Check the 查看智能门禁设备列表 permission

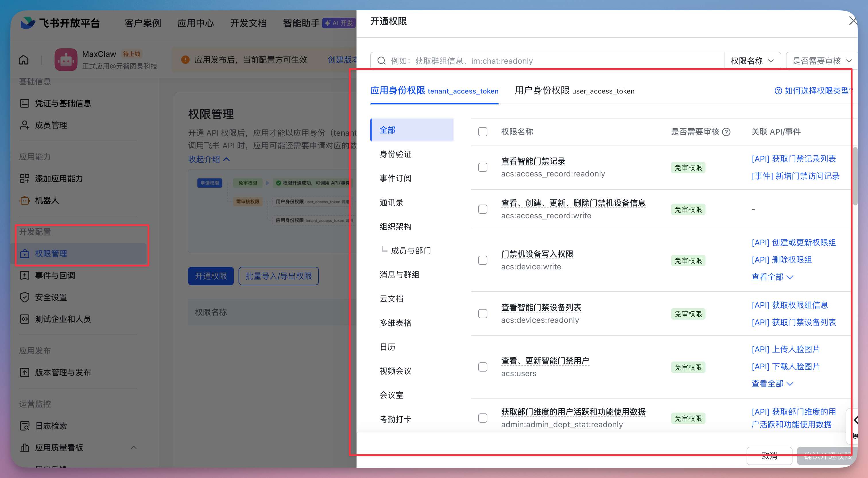point(483,314)
